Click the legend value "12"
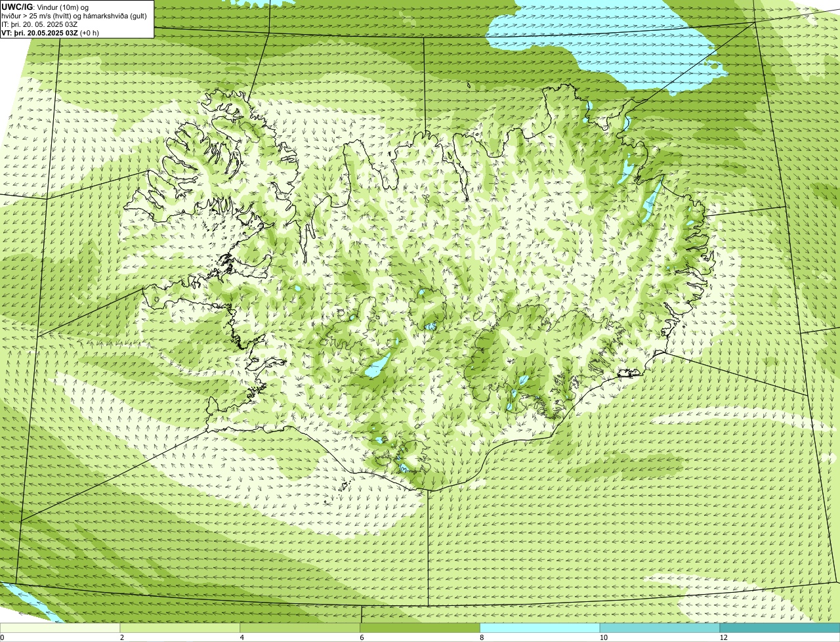The height and width of the screenshot is (642, 840). (x=723, y=637)
